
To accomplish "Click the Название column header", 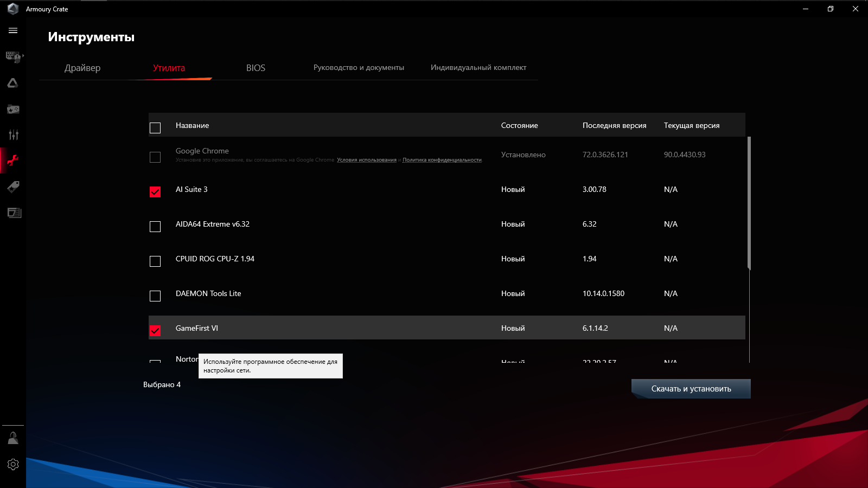I will tap(192, 125).
